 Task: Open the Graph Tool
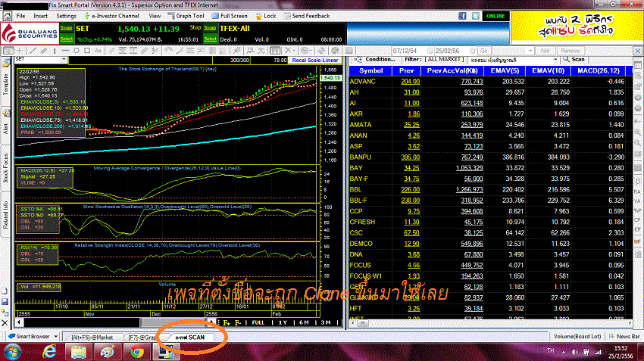[186, 16]
